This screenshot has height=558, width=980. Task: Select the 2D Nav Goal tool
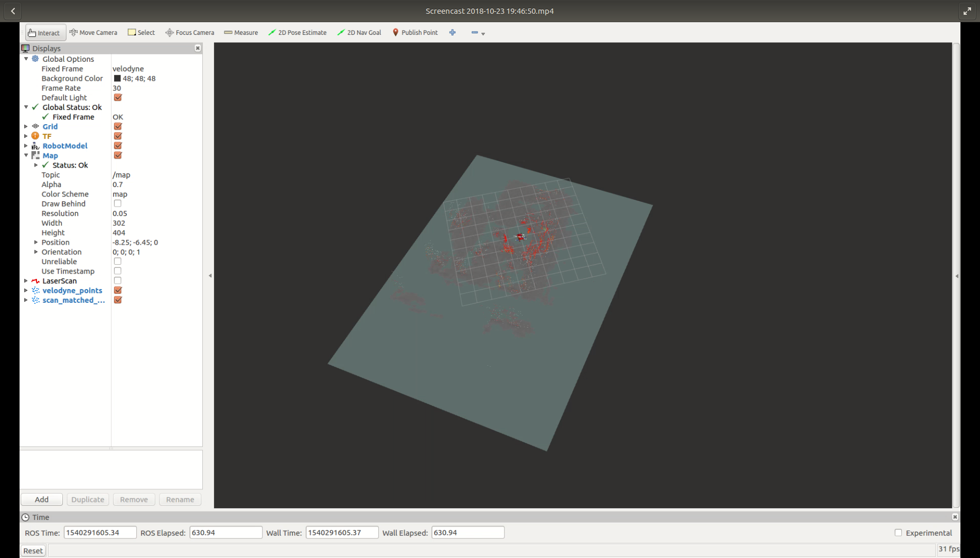359,32
